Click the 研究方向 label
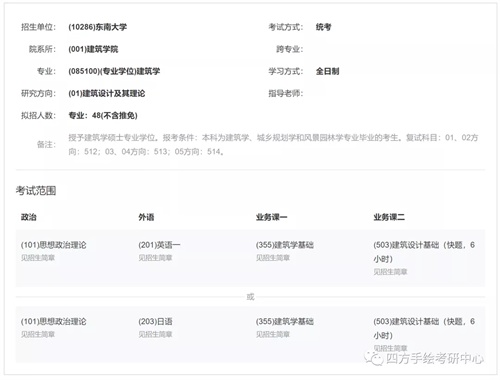 click(x=38, y=93)
